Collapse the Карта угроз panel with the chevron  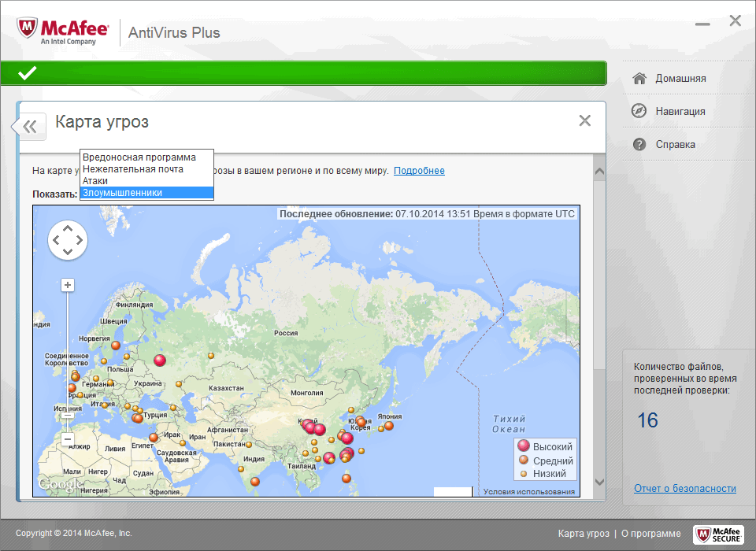[x=28, y=126]
